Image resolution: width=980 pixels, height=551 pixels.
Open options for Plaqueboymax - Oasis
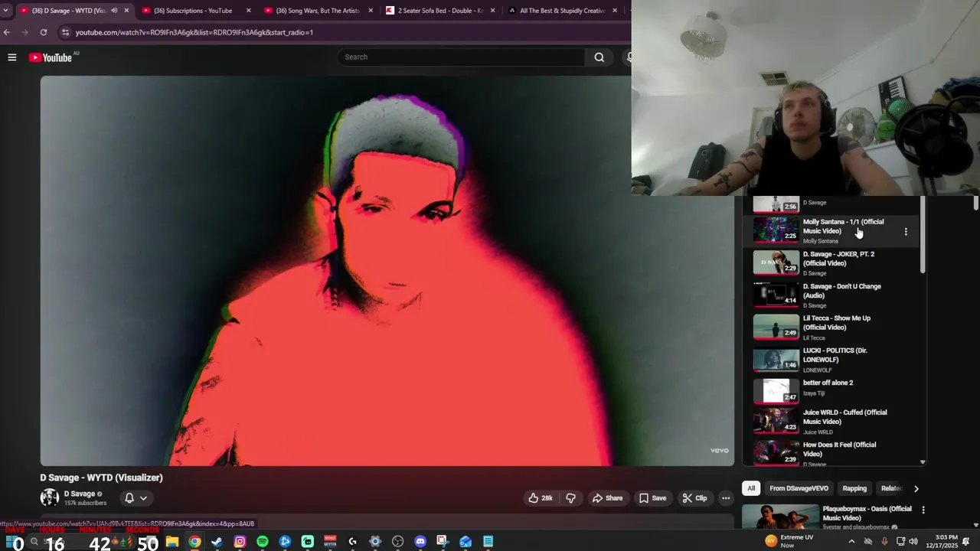pyautogui.click(x=923, y=510)
